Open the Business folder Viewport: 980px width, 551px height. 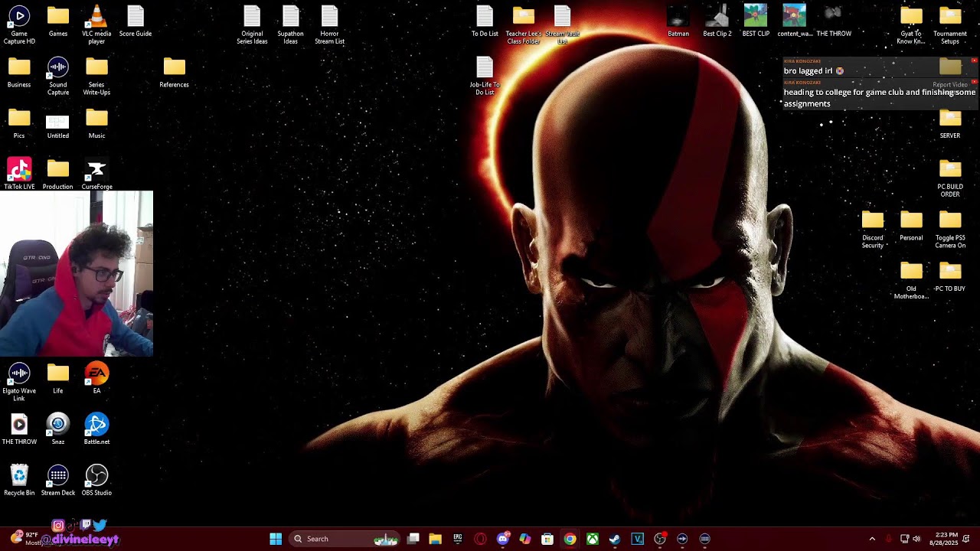pyautogui.click(x=19, y=72)
